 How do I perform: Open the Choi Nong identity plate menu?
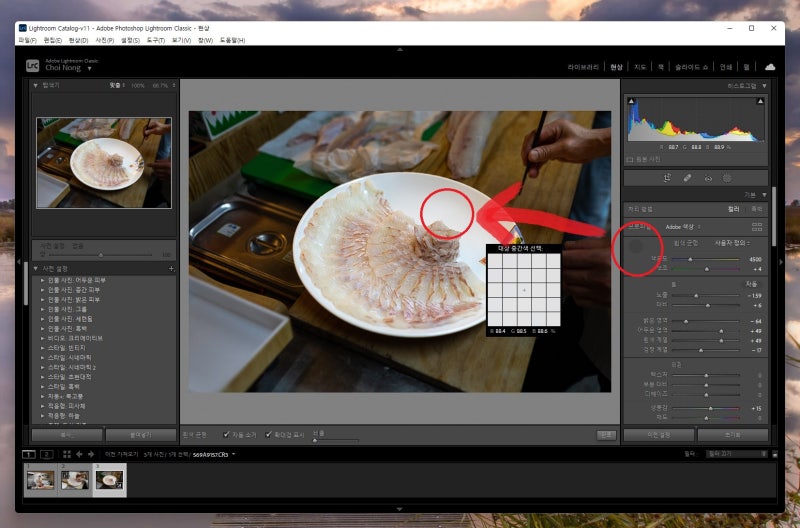89,68
